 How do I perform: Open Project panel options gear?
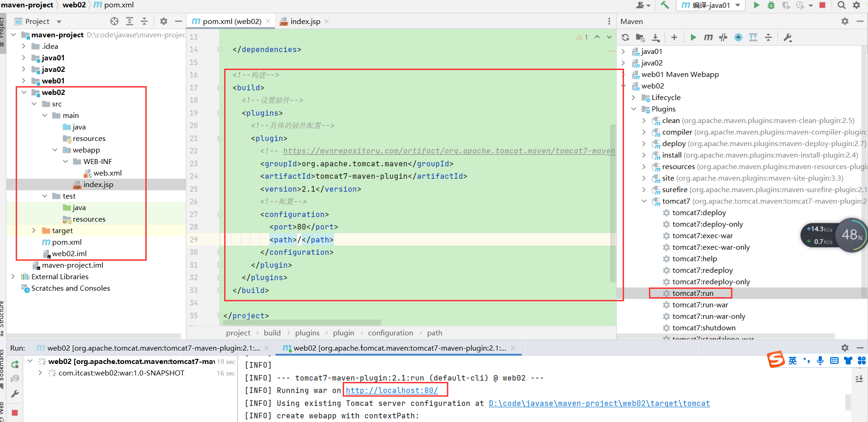click(164, 21)
